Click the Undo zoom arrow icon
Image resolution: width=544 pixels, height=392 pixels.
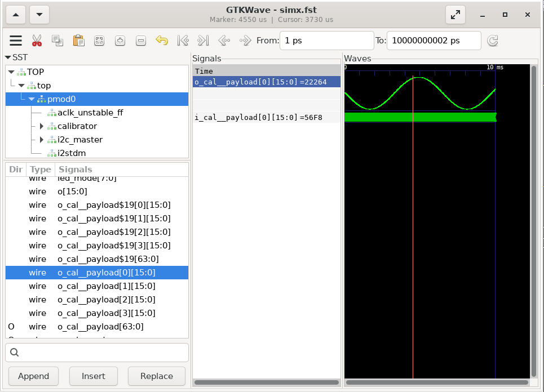[162, 41]
